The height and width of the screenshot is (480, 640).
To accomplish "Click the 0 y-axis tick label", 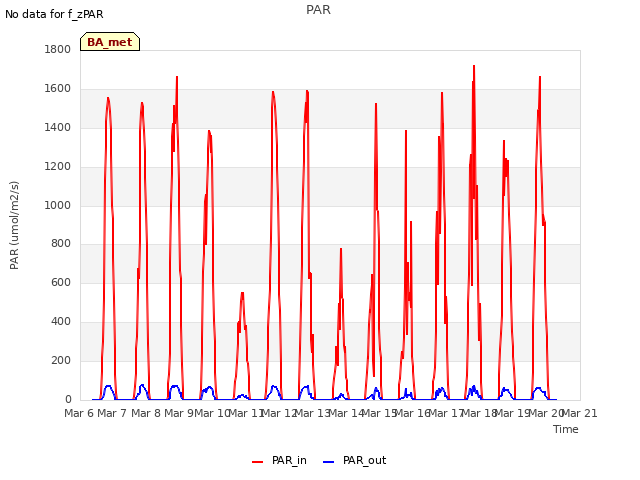I will (68, 399).
